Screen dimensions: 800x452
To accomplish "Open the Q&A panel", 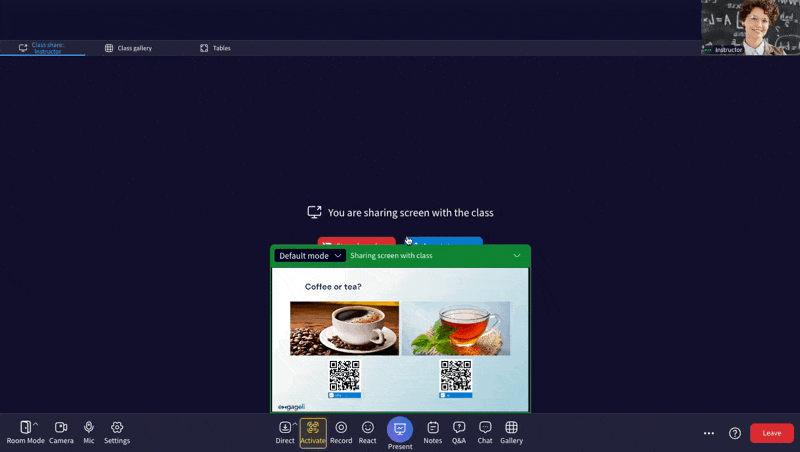I will pyautogui.click(x=459, y=432).
